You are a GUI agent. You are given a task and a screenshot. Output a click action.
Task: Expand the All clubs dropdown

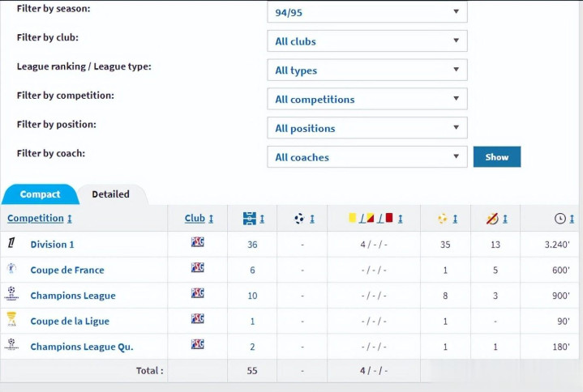coord(367,41)
